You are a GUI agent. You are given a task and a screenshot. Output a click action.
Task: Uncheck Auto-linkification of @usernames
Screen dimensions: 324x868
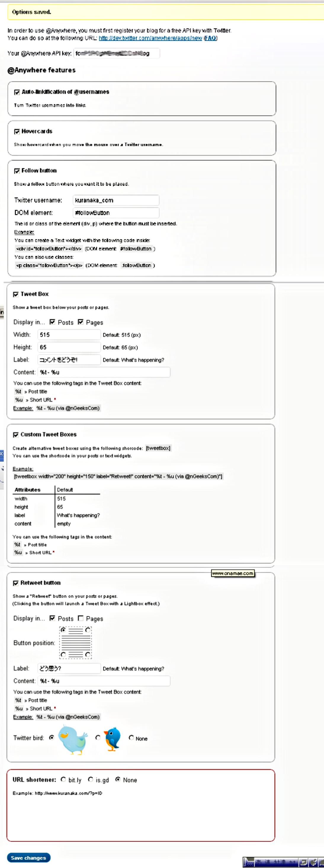pyautogui.click(x=17, y=92)
